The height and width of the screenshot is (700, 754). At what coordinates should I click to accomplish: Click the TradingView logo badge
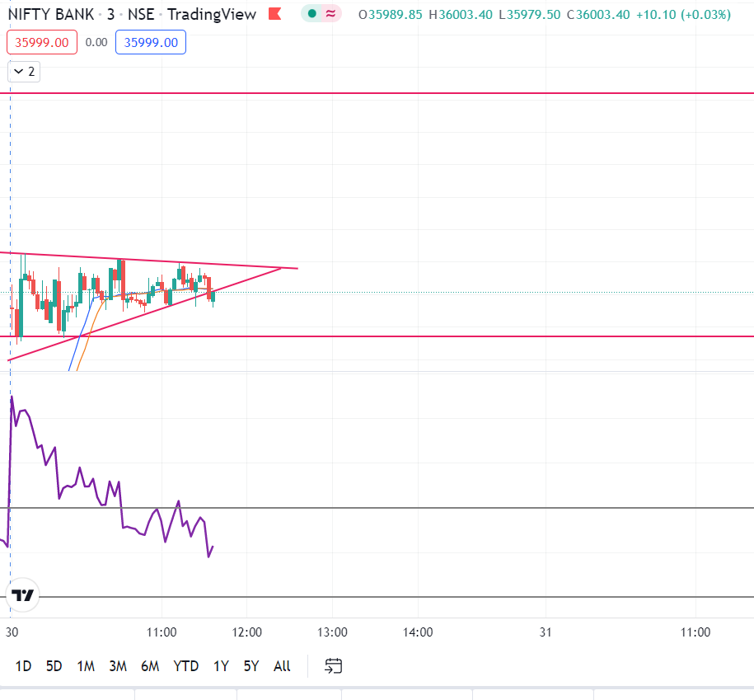coord(22,595)
